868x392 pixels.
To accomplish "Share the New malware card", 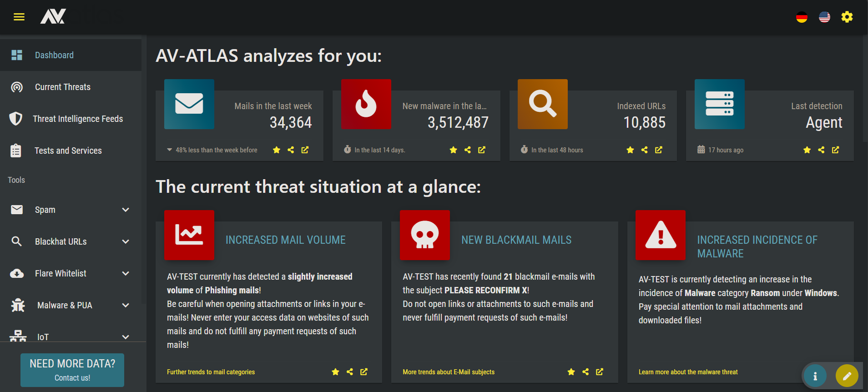I will point(468,150).
